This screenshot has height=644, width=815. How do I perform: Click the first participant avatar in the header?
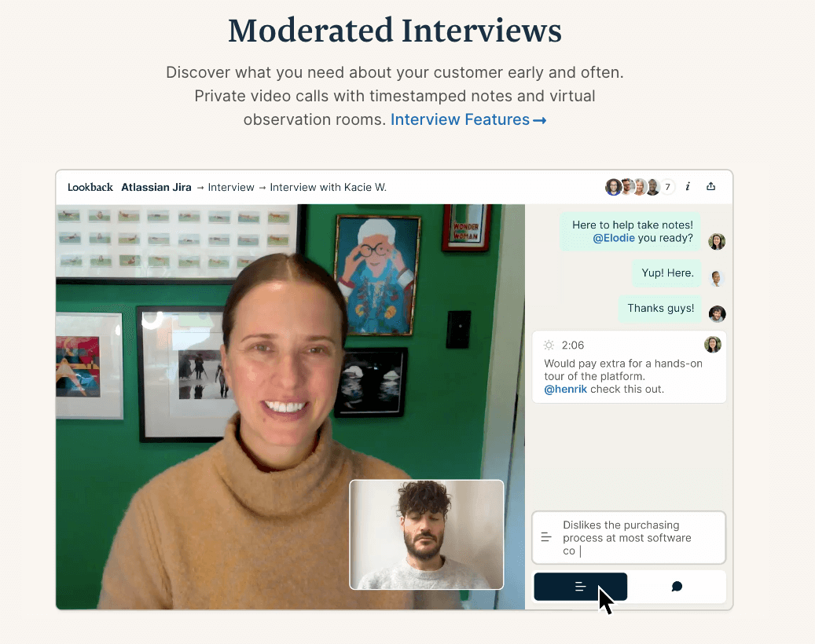click(613, 186)
